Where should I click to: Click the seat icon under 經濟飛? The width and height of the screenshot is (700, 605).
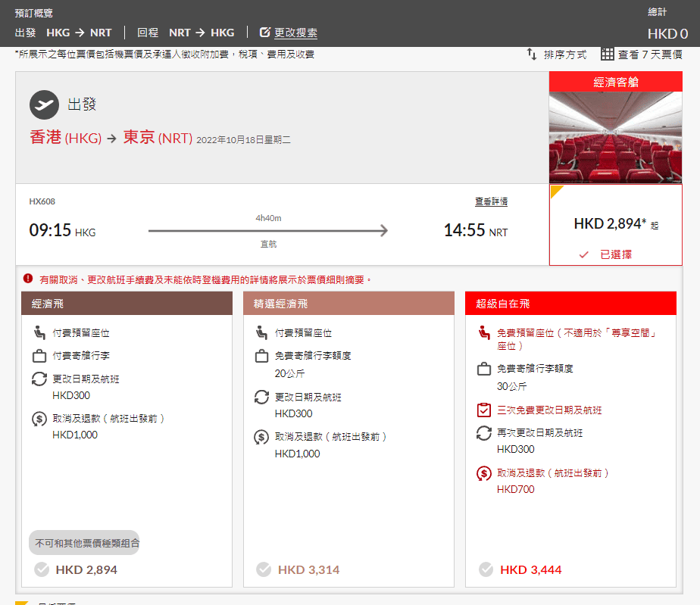point(39,332)
